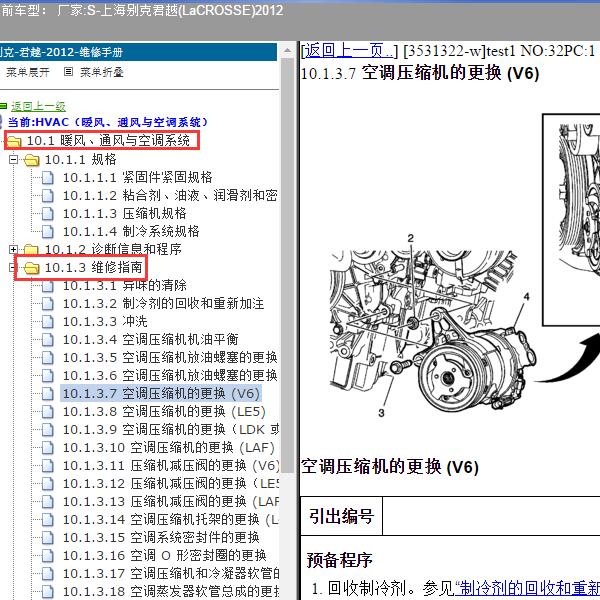Click page icon of 10.1.3.12 entry
This screenshot has width=600, height=600.
point(47,484)
